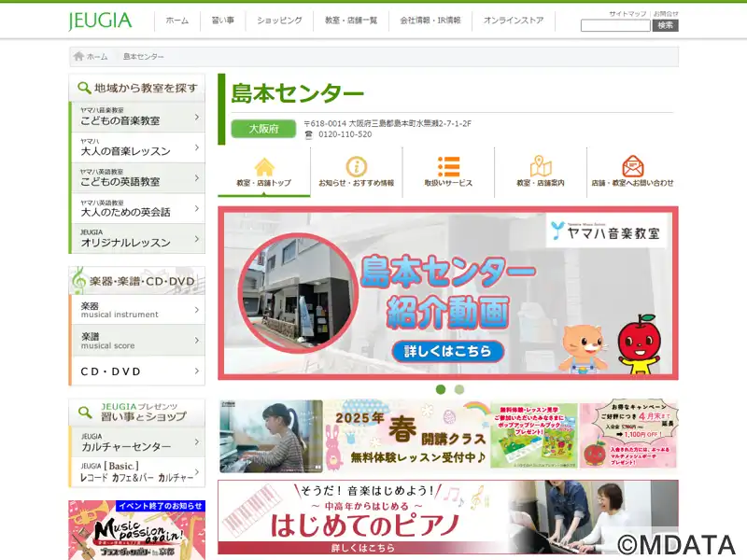The image size is (747, 560).
Task: Click the info icon for お知らせ・おすすめ情報
Action: click(357, 167)
